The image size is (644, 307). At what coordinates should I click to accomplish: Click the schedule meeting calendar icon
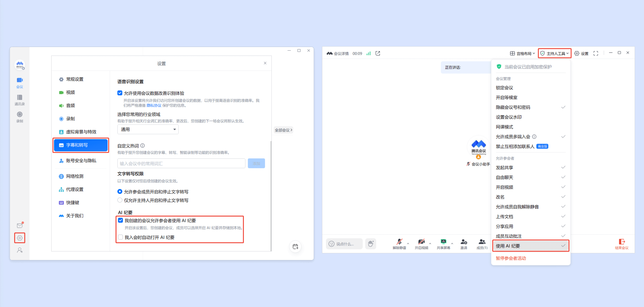click(295, 247)
